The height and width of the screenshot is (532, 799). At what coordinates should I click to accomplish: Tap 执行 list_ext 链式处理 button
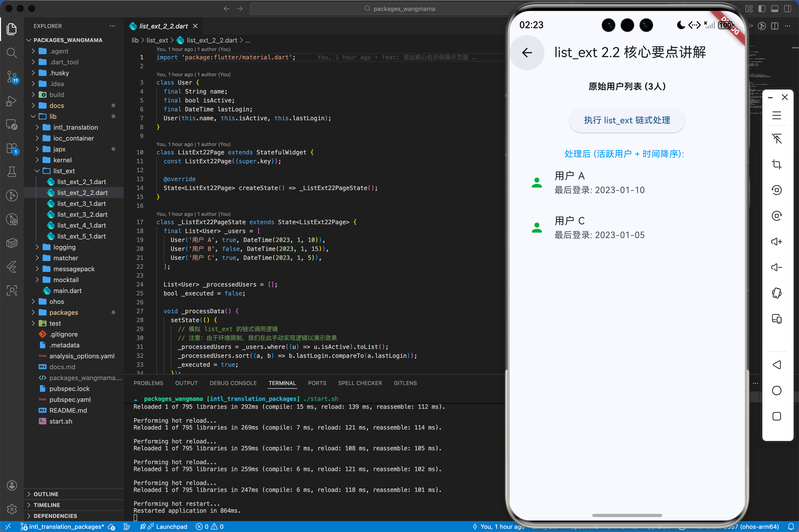[x=627, y=120]
